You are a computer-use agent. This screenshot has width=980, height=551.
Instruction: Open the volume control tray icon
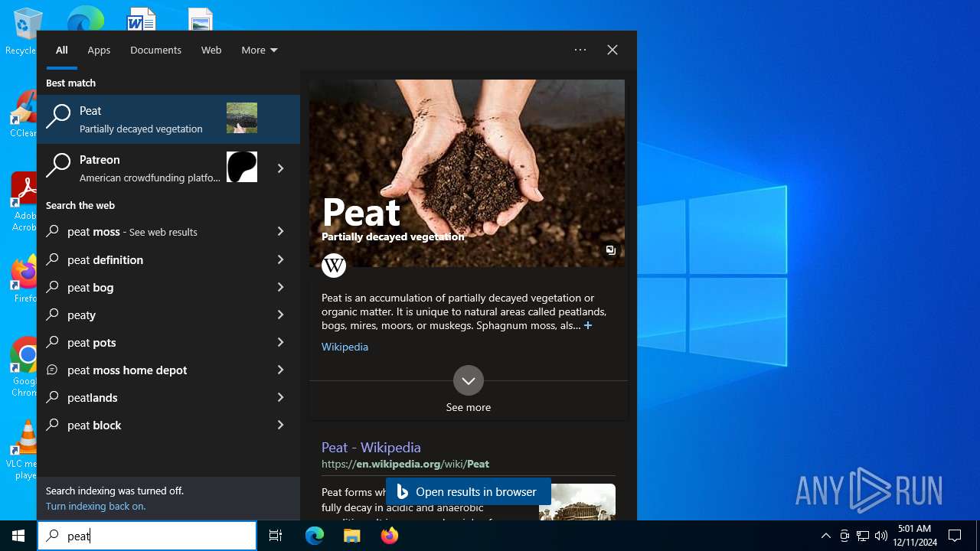881,536
